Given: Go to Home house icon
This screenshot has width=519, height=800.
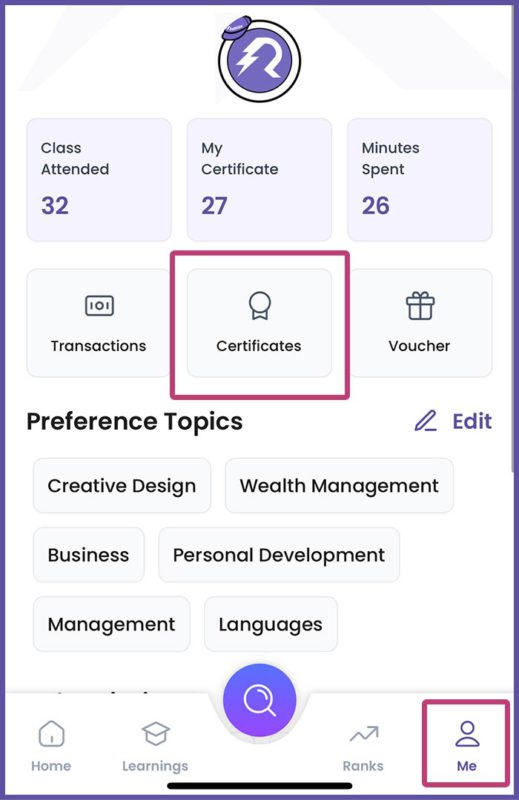Looking at the screenshot, I should (x=52, y=733).
